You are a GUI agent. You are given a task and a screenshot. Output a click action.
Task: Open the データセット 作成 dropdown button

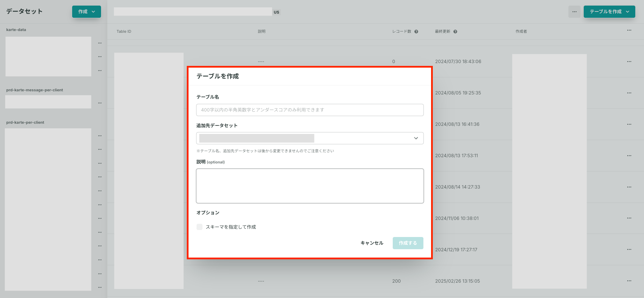point(86,12)
